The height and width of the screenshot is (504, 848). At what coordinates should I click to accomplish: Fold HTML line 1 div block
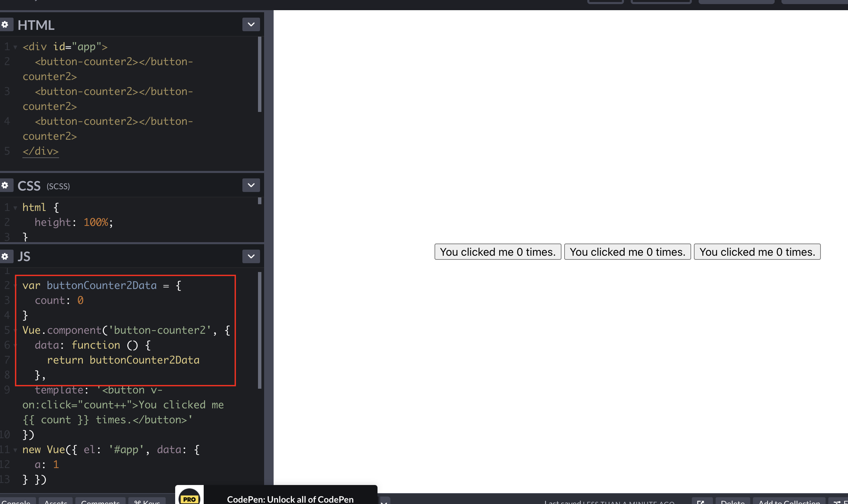pos(15,47)
